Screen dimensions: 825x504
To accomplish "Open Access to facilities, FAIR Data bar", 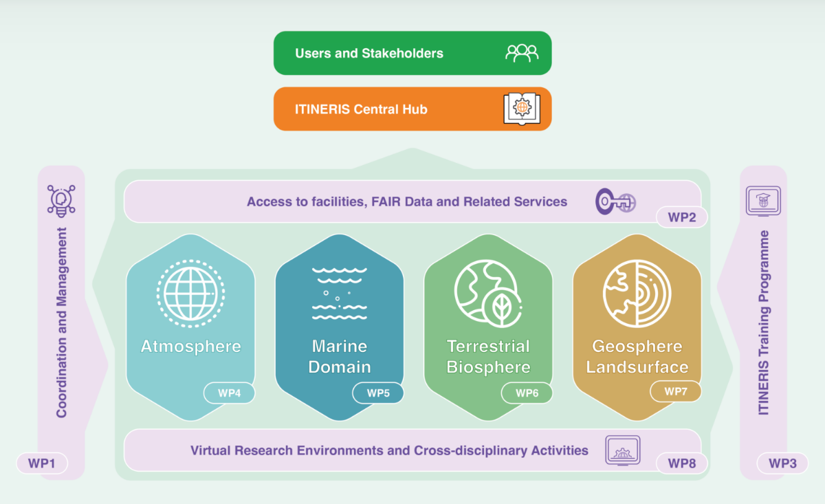I will point(412,201).
